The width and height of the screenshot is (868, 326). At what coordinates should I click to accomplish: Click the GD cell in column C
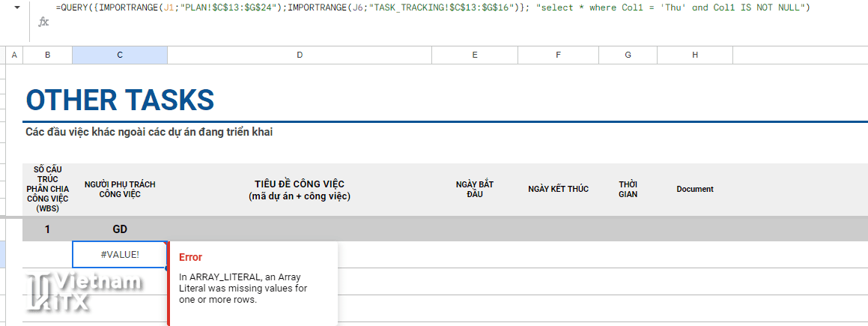tap(120, 229)
